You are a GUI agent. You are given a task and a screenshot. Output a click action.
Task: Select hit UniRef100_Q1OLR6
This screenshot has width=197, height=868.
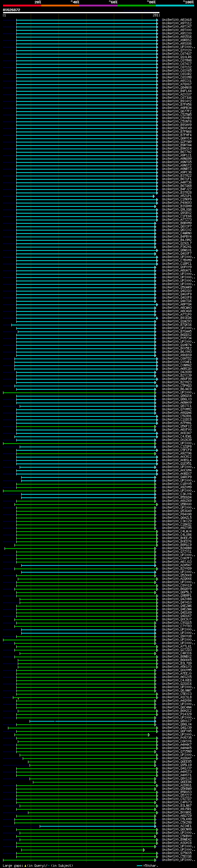click(177, 57)
